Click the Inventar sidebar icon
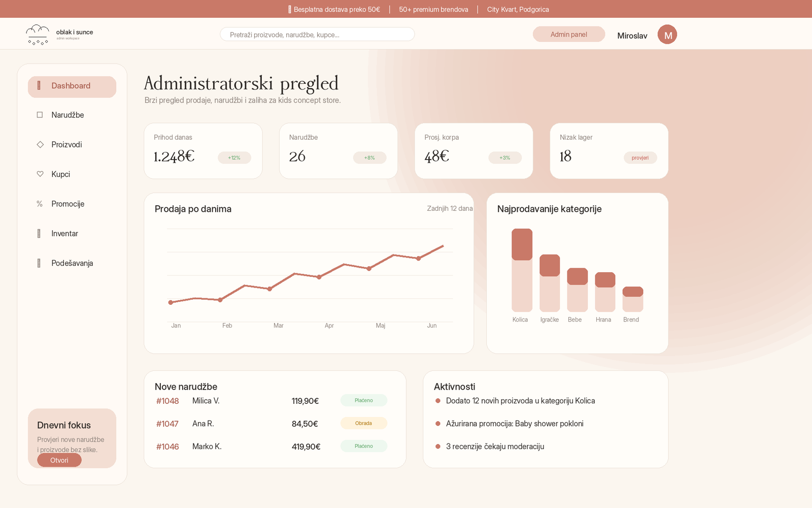 click(39, 234)
